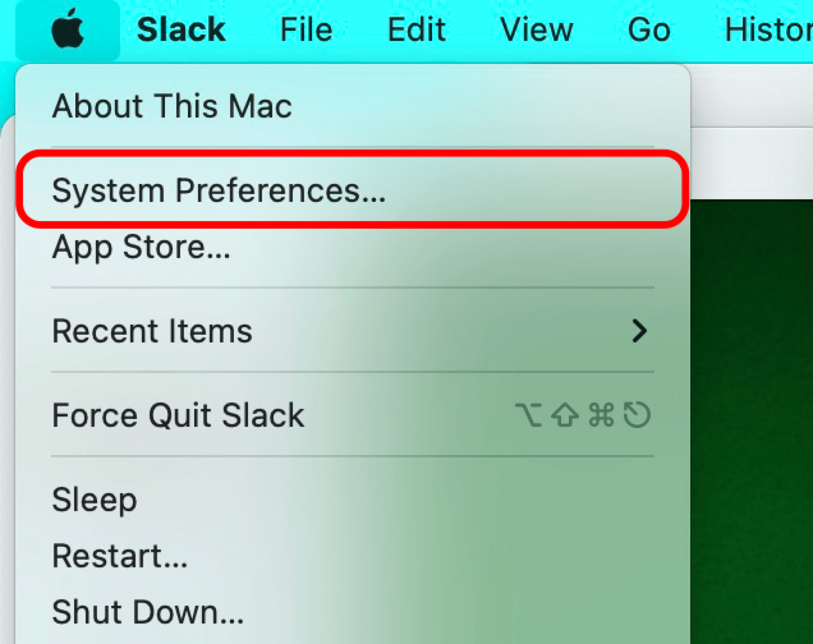
Task: Open System Preferences from the Apple menu
Action: coord(219,191)
